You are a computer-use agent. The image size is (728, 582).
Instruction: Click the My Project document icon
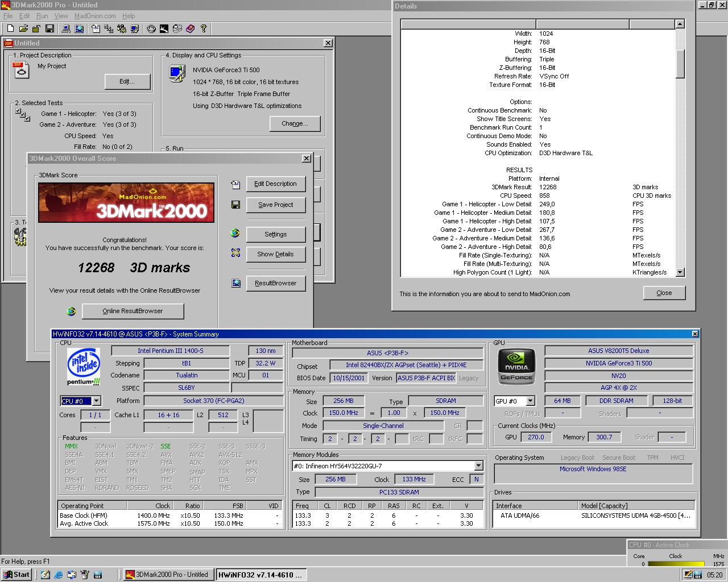click(20, 70)
